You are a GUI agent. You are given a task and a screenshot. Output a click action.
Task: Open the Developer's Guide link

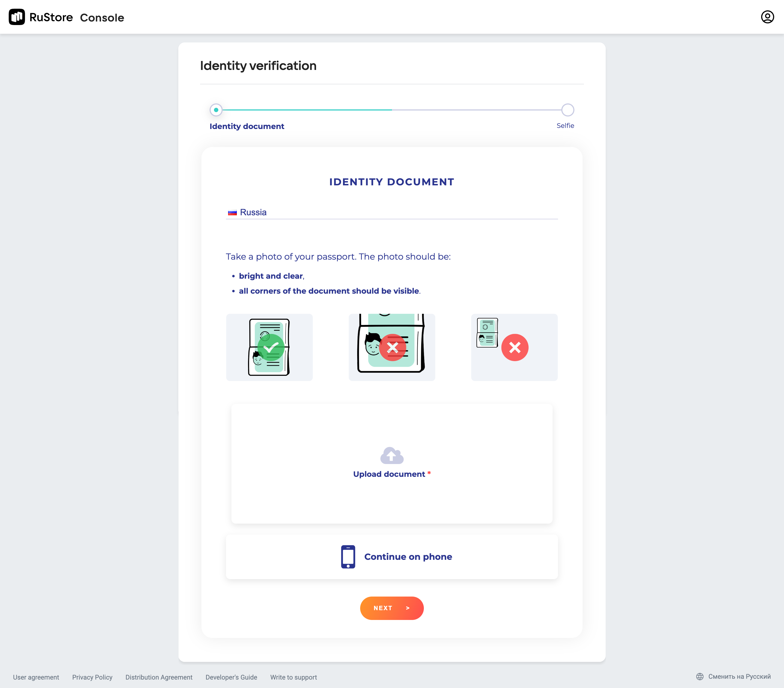[231, 677]
